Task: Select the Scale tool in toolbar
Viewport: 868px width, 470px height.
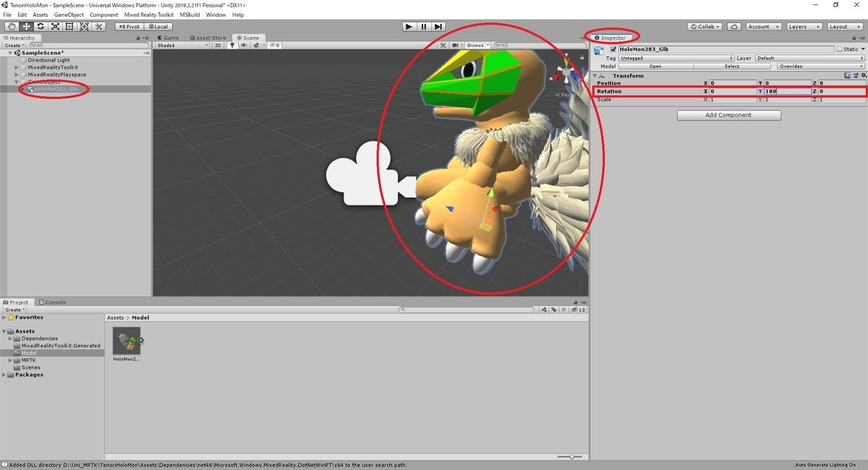Action: 55,27
